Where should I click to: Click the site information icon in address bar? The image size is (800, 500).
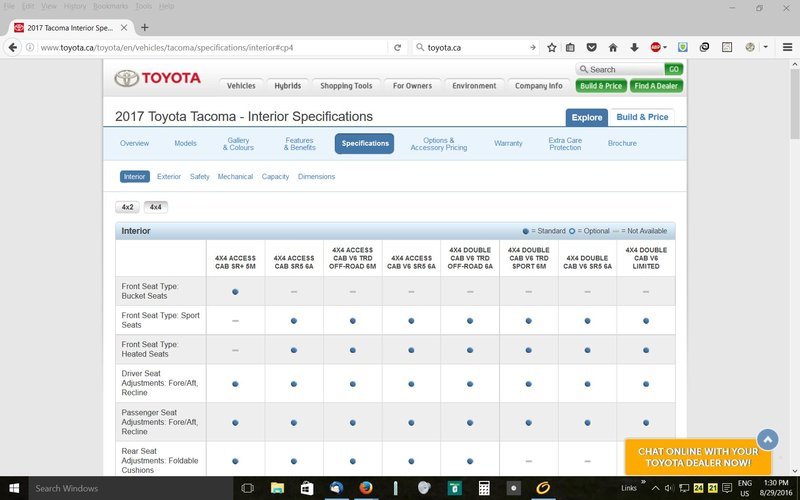(x=30, y=47)
